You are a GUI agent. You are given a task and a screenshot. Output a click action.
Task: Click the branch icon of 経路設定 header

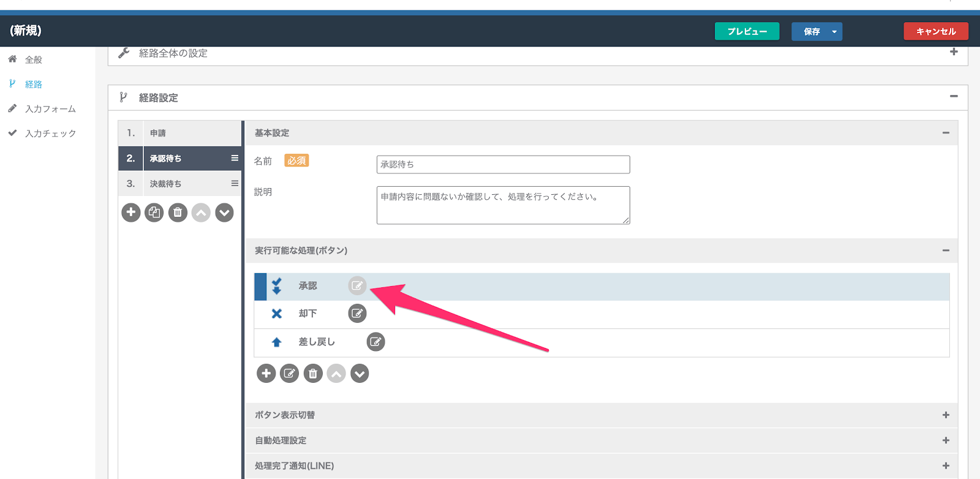123,97
